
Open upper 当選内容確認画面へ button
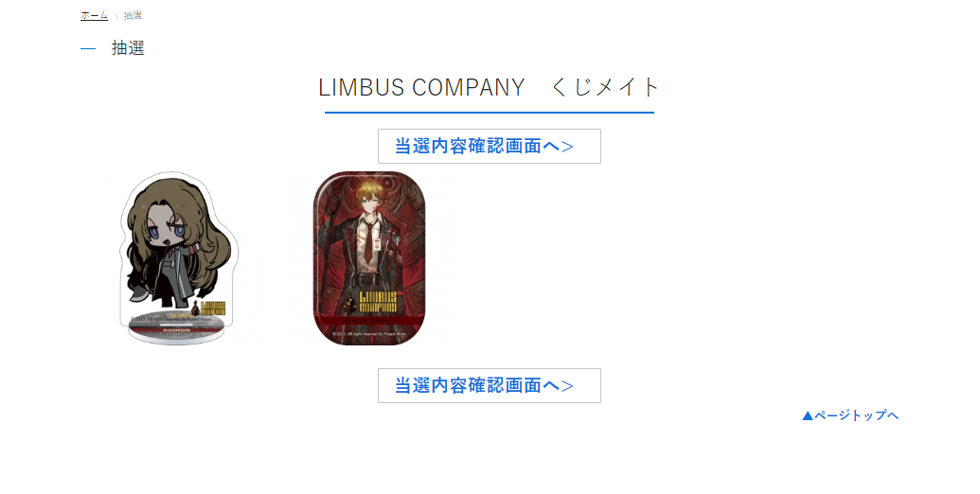(x=490, y=146)
